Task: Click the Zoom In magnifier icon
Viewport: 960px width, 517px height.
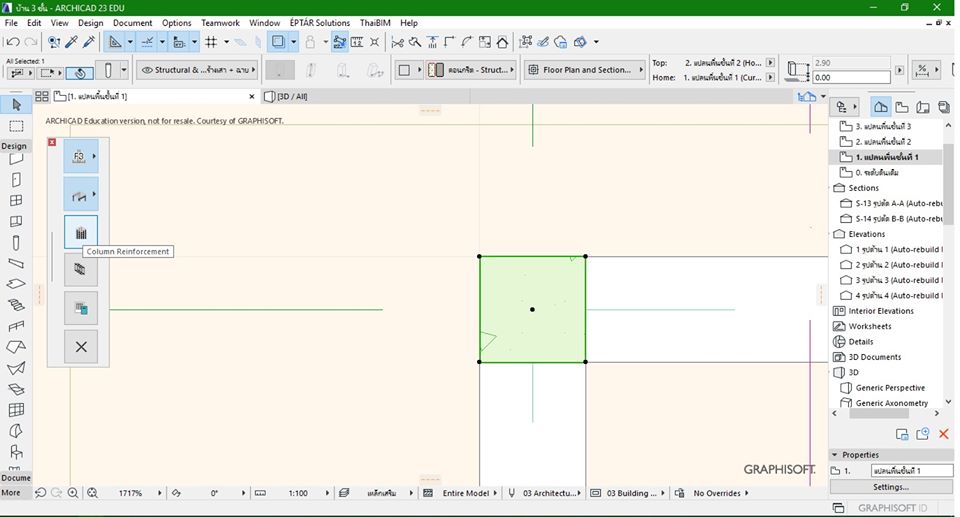Action: click(x=73, y=493)
